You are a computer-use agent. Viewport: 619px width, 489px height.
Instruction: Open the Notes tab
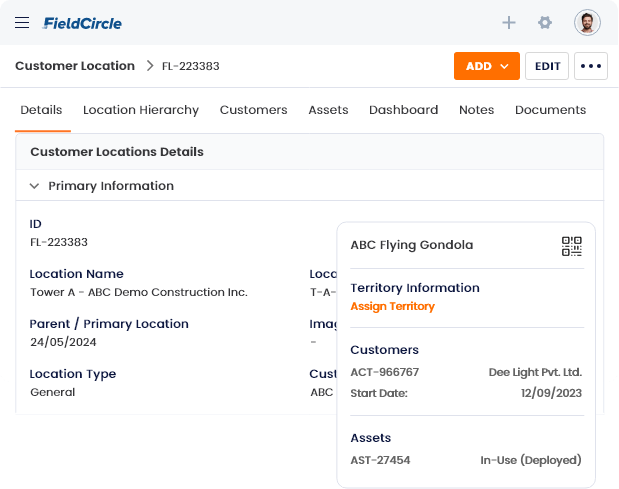(x=476, y=110)
